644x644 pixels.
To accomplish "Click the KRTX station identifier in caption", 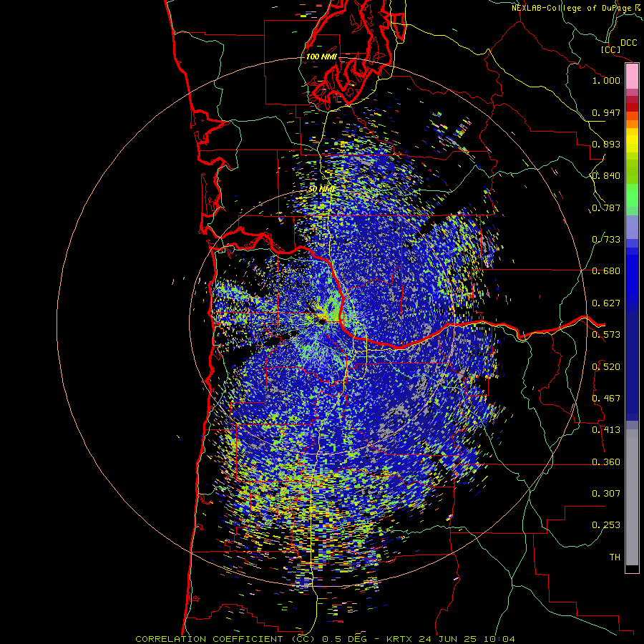I will click(399, 639).
